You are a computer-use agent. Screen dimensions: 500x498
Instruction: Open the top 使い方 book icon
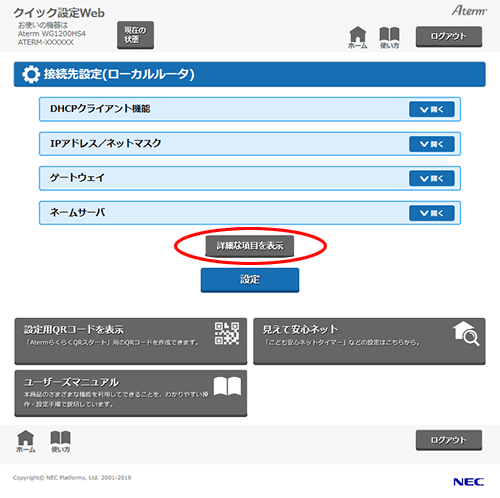pyautogui.click(x=389, y=37)
